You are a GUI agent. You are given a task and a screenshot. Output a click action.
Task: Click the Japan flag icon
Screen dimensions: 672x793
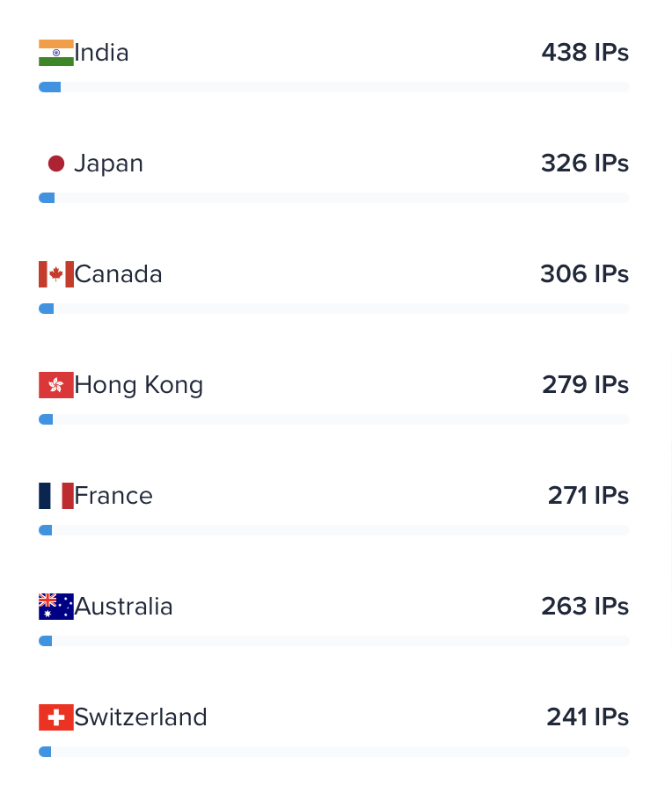56,164
